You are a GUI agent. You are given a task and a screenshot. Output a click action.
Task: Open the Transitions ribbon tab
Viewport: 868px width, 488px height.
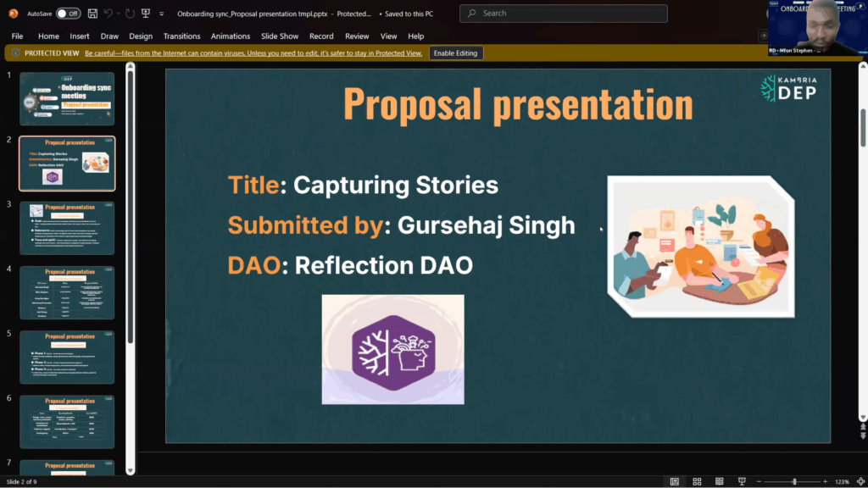coord(181,36)
